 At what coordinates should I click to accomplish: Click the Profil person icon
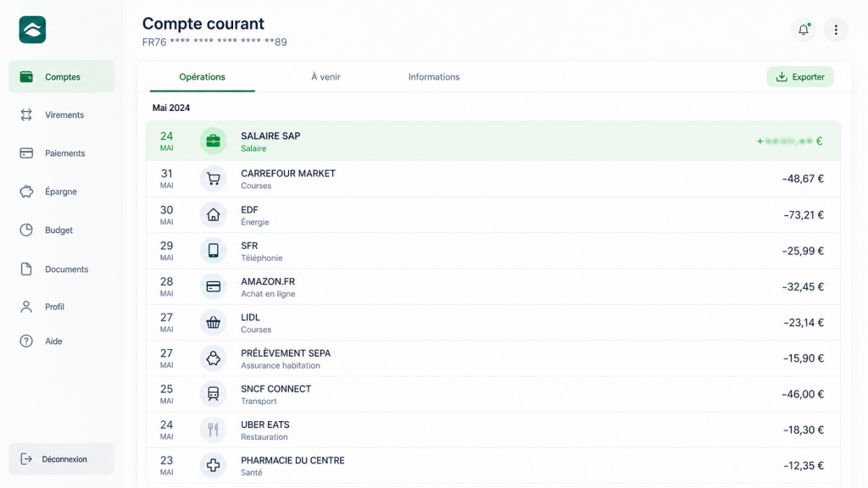[26, 307]
